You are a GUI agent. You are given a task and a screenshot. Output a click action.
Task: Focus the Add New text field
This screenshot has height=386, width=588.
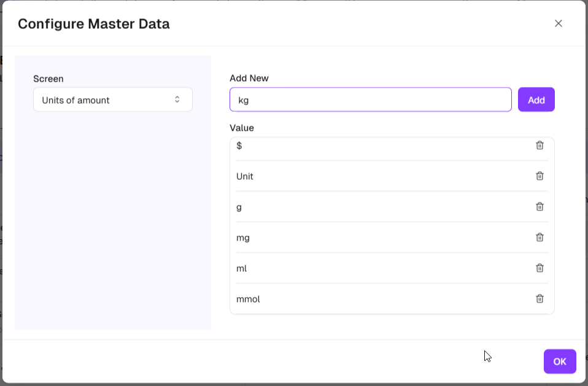pyautogui.click(x=370, y=100)
